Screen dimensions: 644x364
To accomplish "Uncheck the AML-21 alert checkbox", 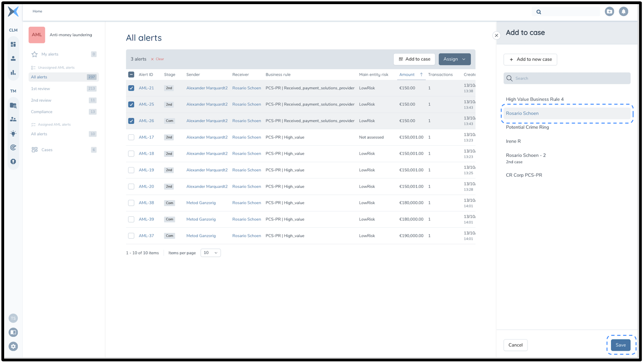I will coord(131,88).
